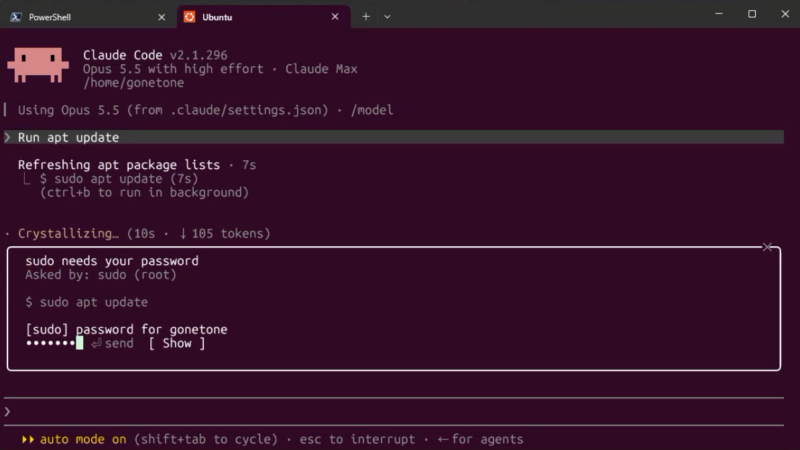
Task: Maximize the terminal window
Action: coord(752,14)
